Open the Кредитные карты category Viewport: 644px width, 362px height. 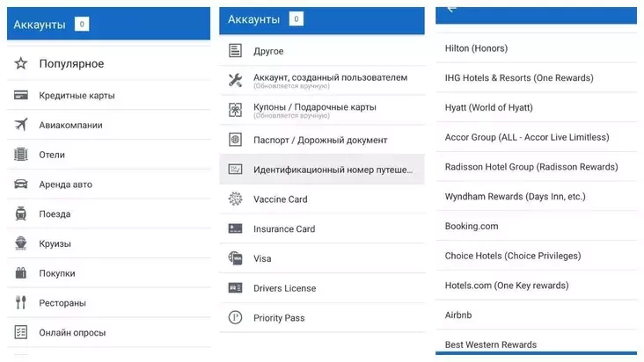109,95
